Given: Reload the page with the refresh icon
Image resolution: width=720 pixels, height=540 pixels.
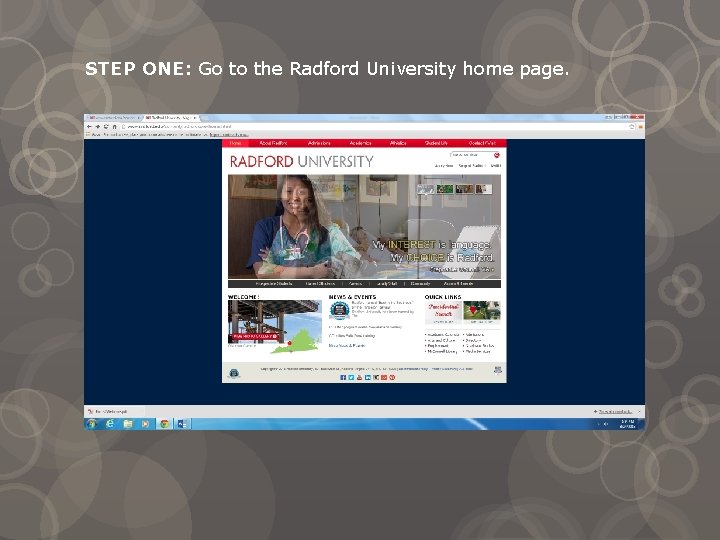Looking at the screenshot, I should tap(106, 126).
